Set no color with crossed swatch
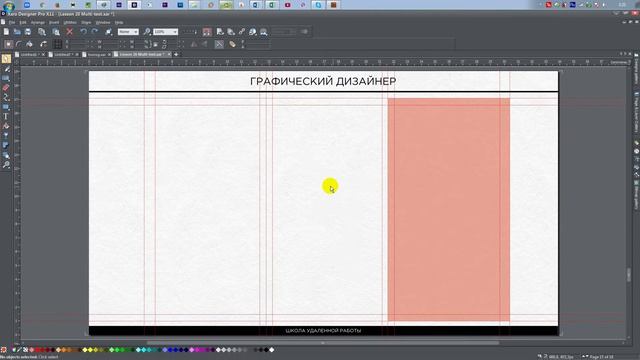Screen dimensions: 640x360 click(25, 350)
